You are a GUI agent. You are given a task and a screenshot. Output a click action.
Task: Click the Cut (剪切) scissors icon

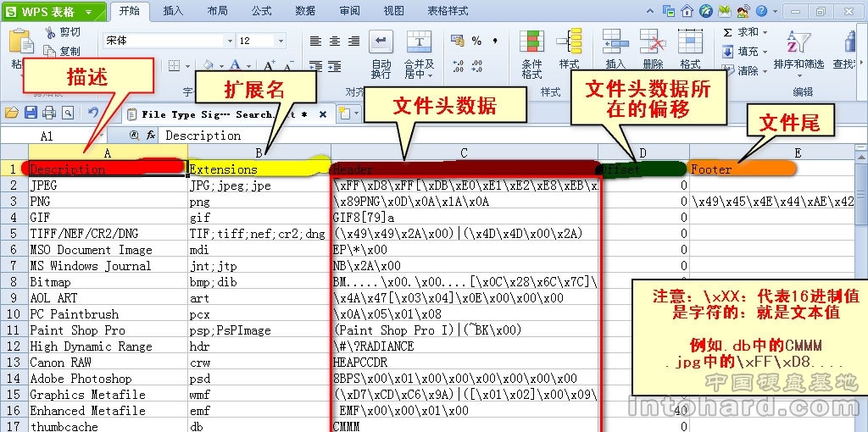[51, 32]
